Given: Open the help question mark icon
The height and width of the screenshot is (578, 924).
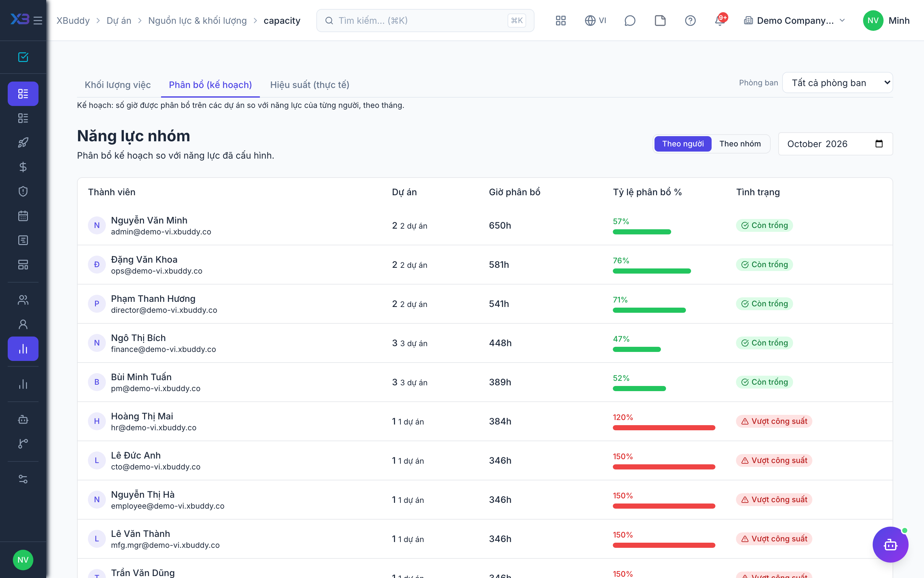Looking at the screenshot, I should 690,21.
